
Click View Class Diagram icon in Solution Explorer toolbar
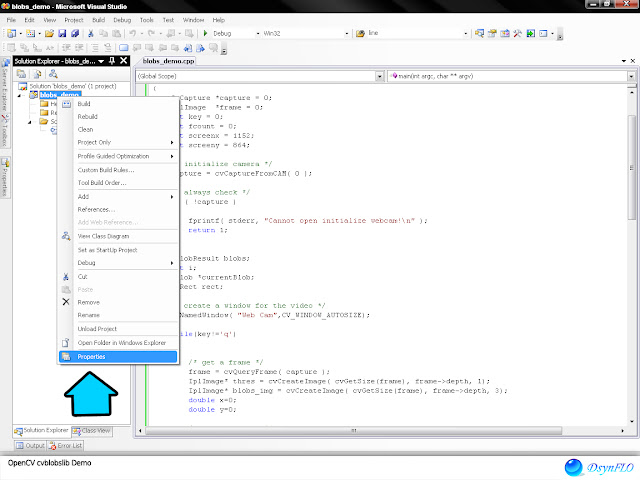pyautogui.click(x=53, y=74)
